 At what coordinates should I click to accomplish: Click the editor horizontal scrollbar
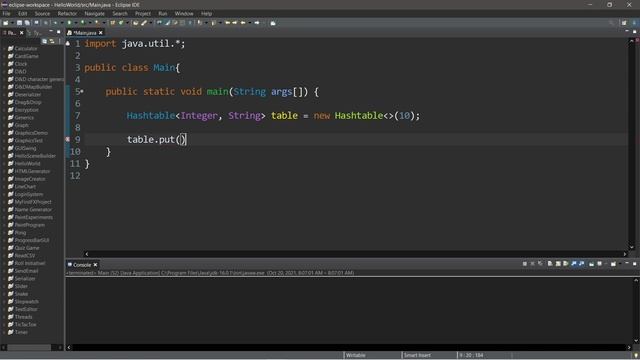pyautogui.click(x=355, y=254)
